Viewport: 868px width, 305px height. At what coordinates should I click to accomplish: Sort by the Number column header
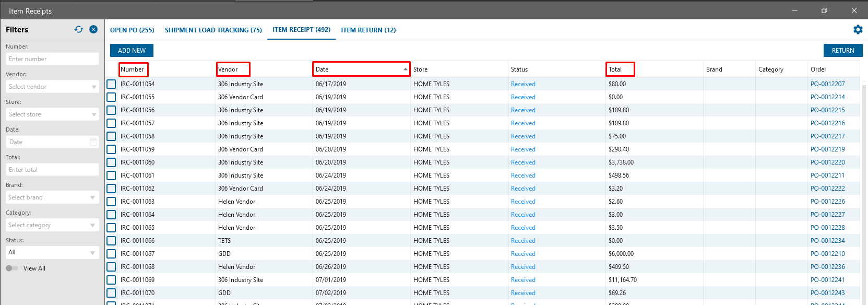tap(132, 69)
